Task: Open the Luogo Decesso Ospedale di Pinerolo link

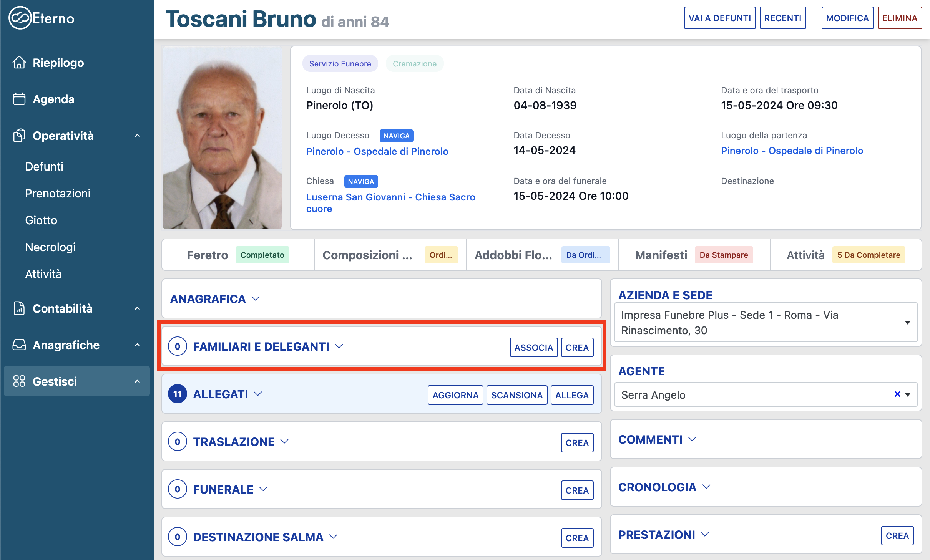Action: [377, 151]
